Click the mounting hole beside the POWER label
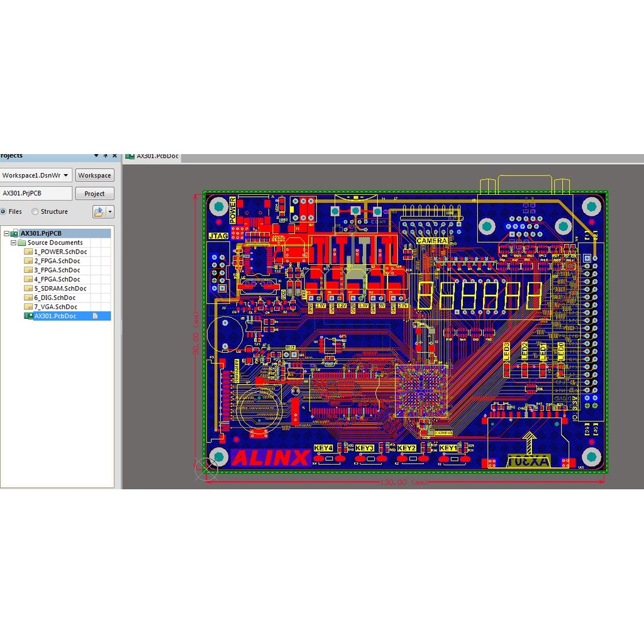The height and width of the screenshot is (644, 644). pyautogui.click(x=218, y=206)
